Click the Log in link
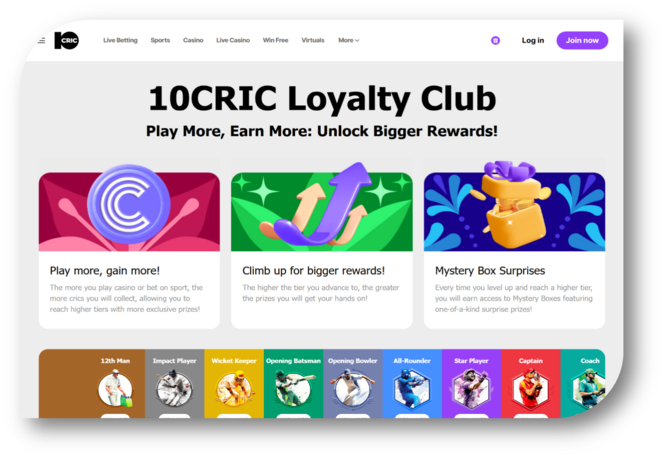Viewport: 665px width, 458px height. 533,40
